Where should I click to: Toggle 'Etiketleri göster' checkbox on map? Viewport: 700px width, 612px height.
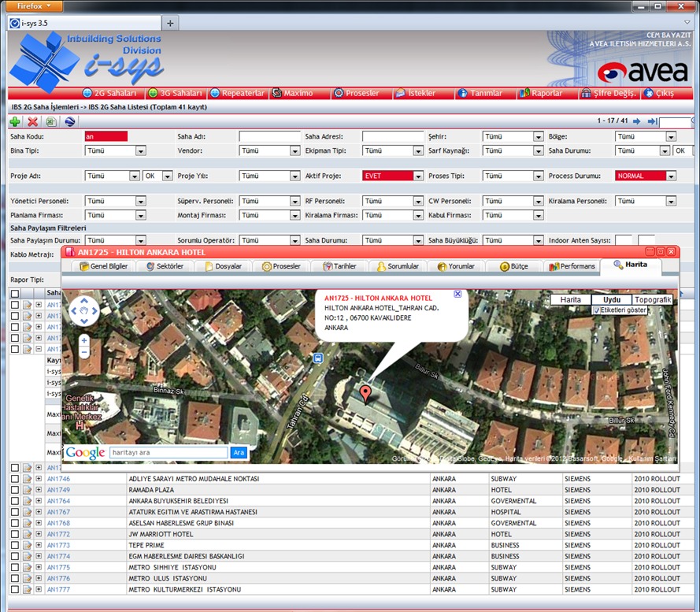coord(596,310)
